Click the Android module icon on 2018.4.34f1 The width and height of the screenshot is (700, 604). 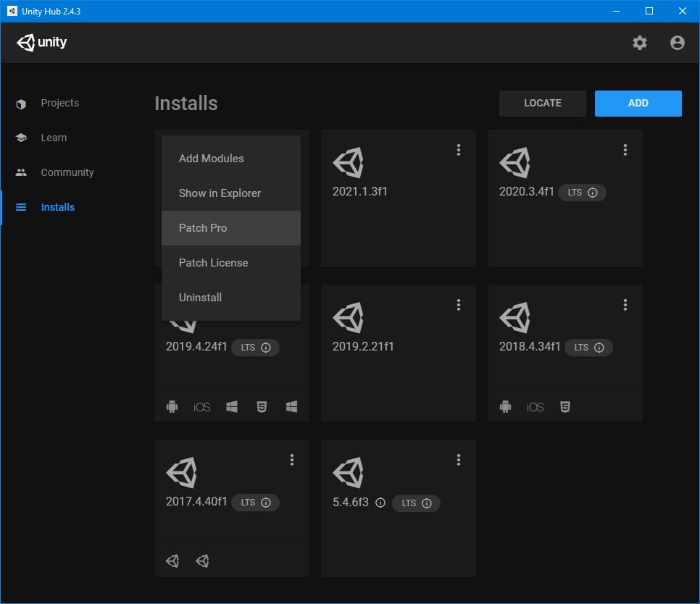[x=505, y=406]
